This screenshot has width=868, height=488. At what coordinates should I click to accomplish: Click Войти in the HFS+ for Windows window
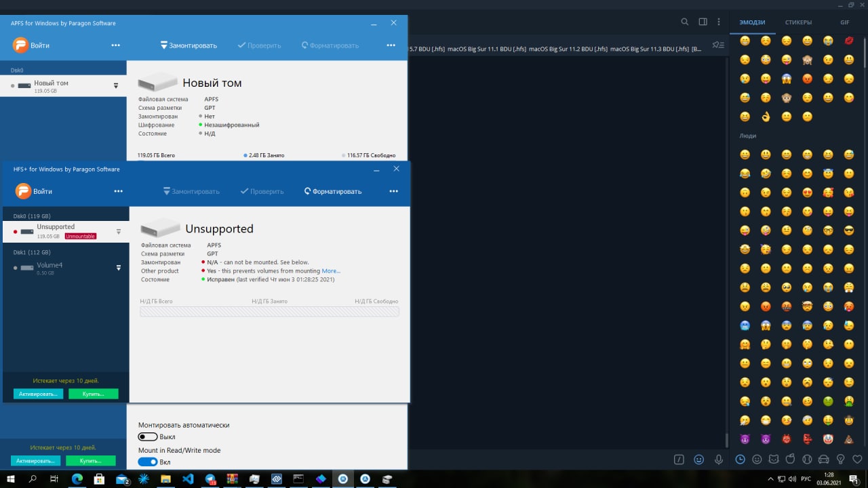coord(34,191)
